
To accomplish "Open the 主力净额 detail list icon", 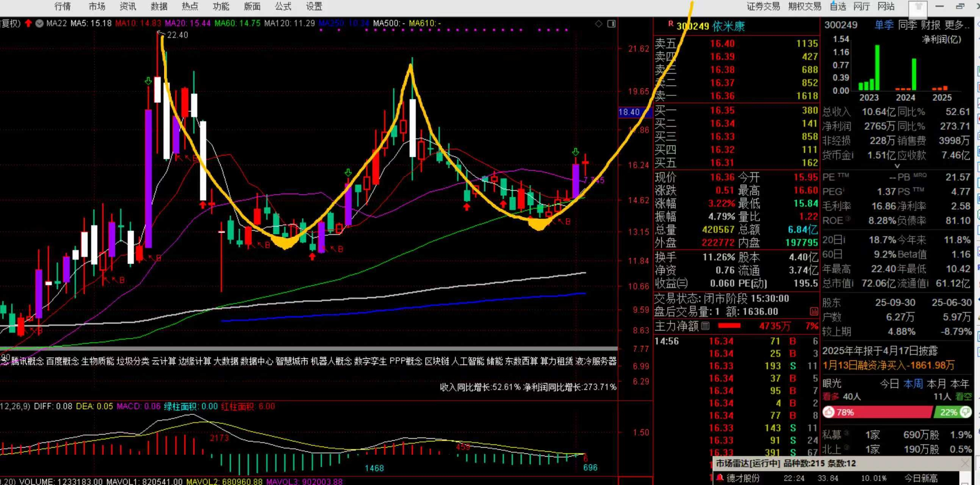I will (705, 325).
